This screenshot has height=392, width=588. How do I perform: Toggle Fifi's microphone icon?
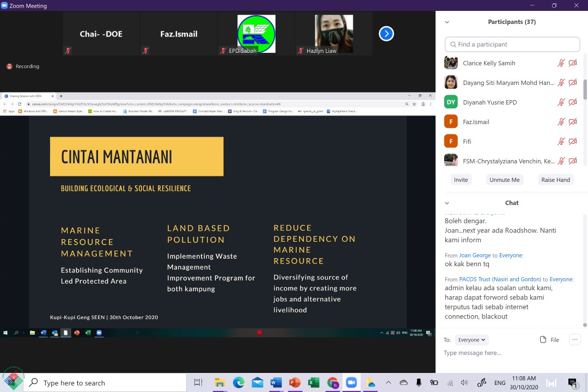pos(561,141)
